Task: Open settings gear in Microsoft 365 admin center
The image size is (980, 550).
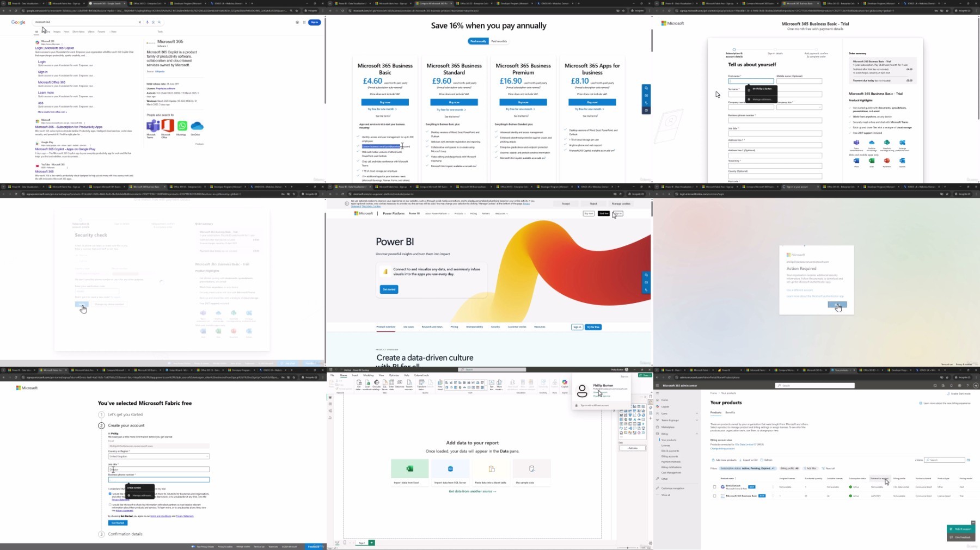Action: [959, 386]
